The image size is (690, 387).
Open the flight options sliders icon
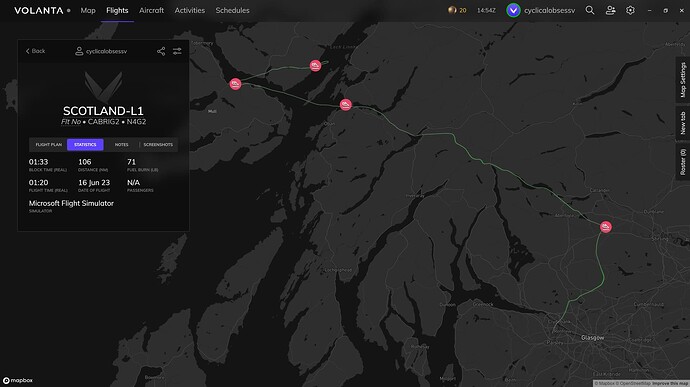tap(177, 52)
